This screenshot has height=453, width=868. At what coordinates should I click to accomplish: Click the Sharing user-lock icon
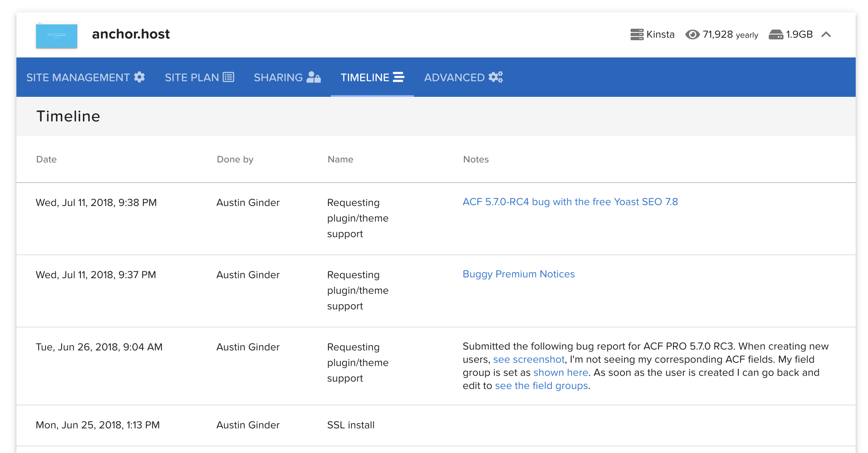tap(314, 77)
